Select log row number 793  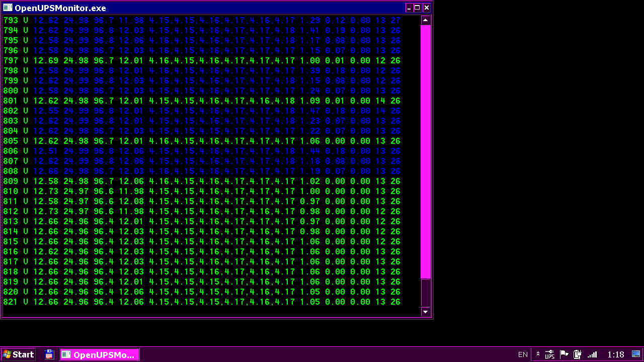pyautogui.click(x=202, y=20)
